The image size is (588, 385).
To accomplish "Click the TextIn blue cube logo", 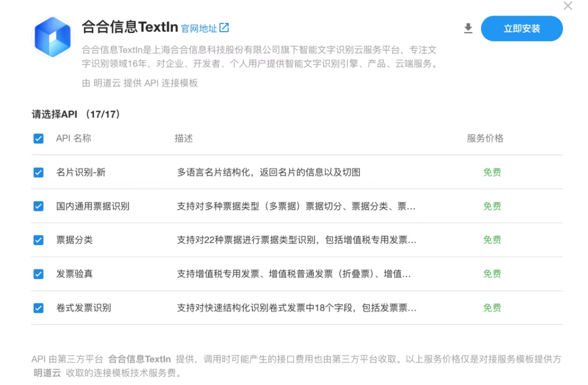I will tap(53, 37).
